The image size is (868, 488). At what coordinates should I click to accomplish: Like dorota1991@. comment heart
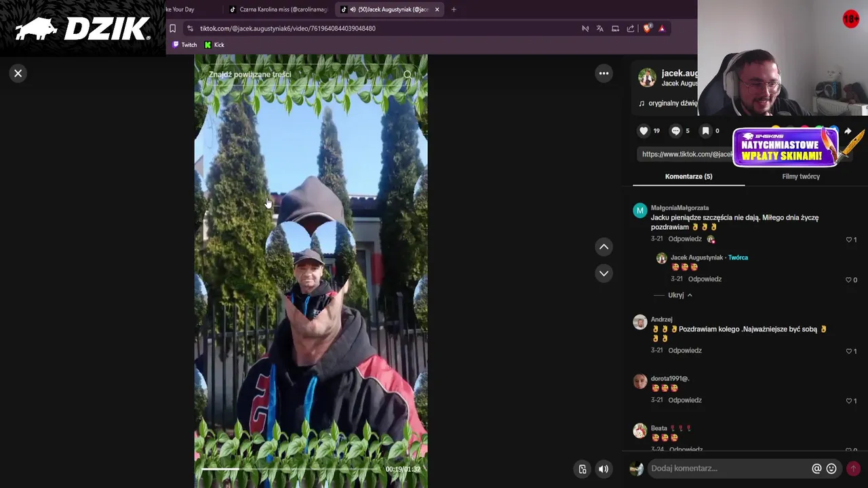point(849,401)
